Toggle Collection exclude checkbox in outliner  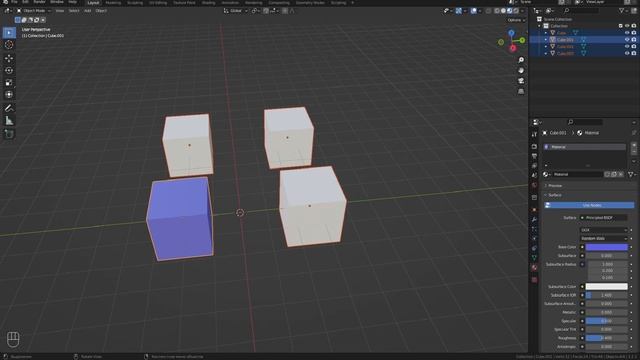click(620, 26)
